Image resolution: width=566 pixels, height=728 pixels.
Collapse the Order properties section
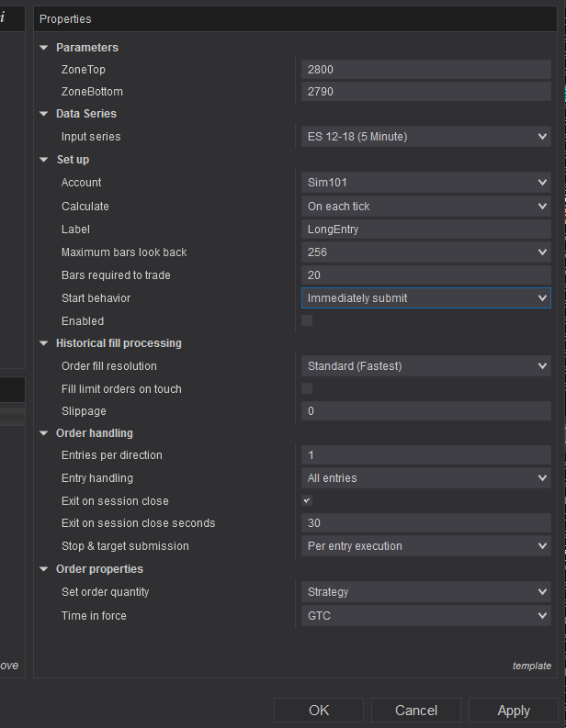pos(44,569)
